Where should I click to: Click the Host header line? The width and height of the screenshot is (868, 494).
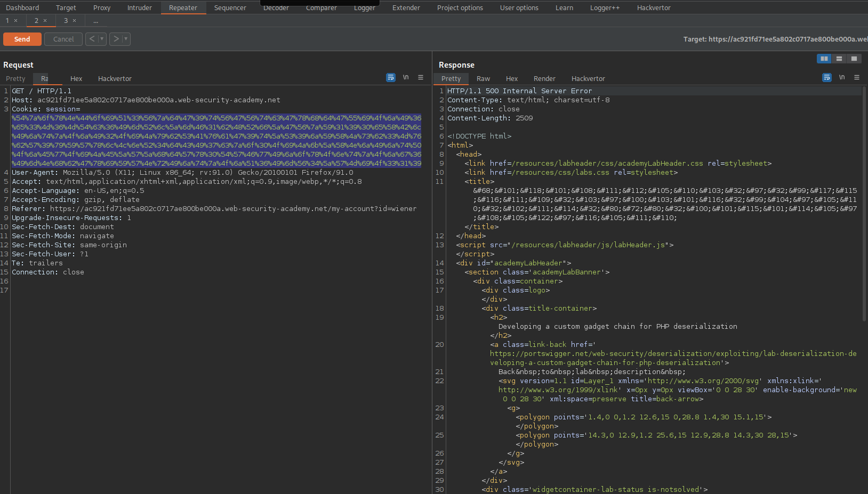pos(146,100)
